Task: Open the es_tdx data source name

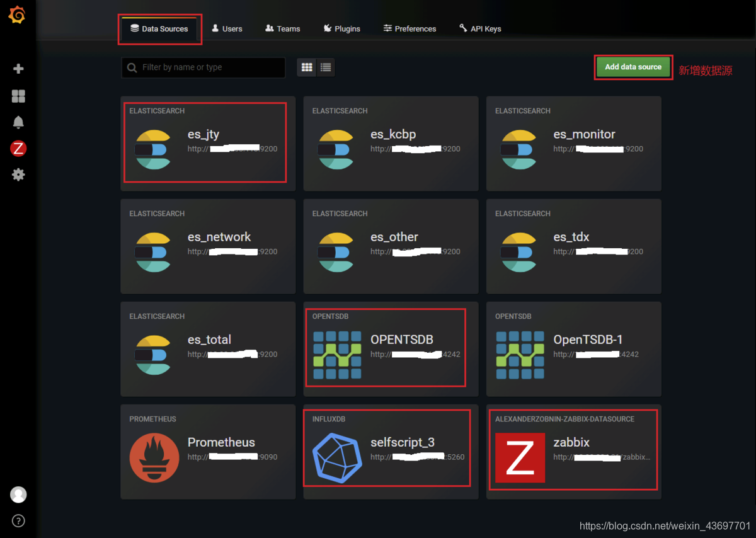Action: (x=571, y=237)
